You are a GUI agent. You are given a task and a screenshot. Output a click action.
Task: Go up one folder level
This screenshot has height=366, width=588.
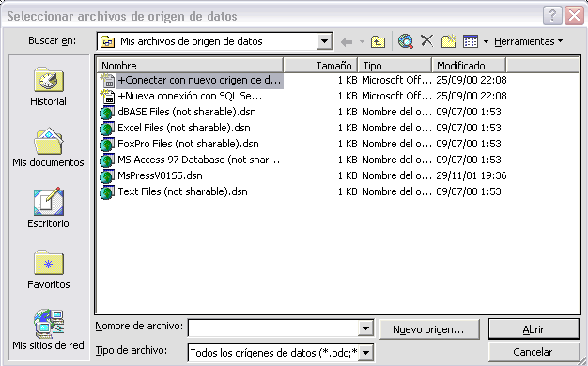378,41
